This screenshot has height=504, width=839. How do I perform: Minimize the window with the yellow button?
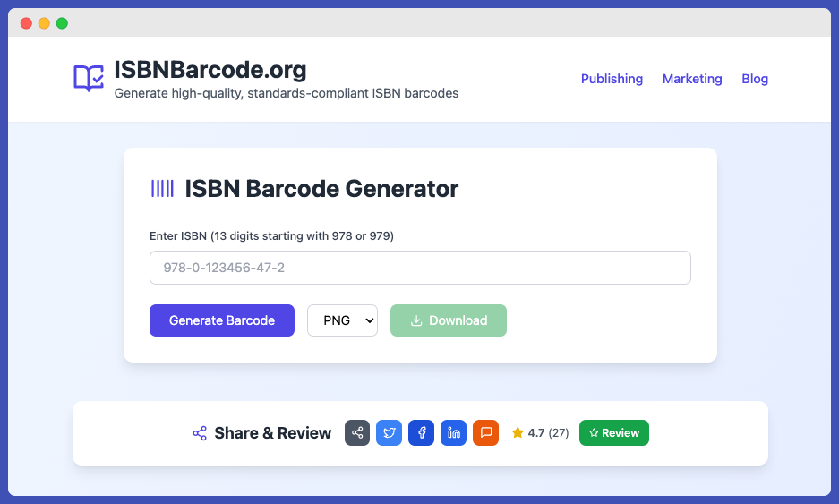(44, 23)
